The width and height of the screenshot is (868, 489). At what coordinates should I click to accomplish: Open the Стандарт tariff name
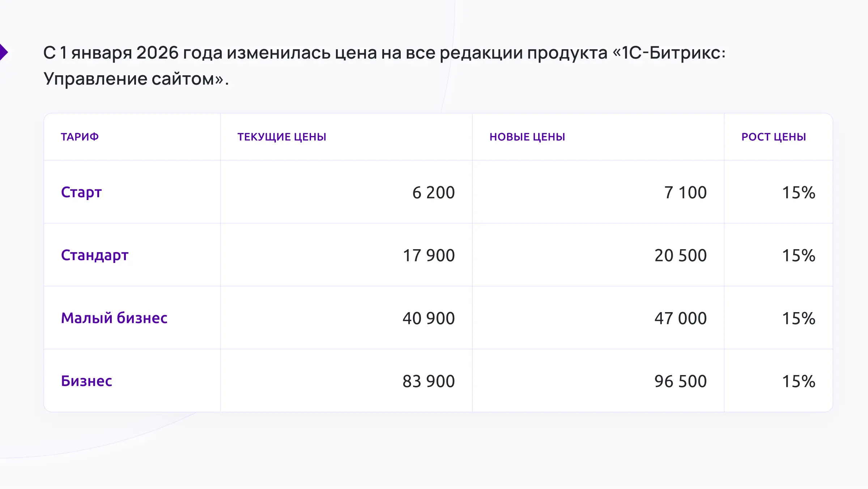point(95,255)
